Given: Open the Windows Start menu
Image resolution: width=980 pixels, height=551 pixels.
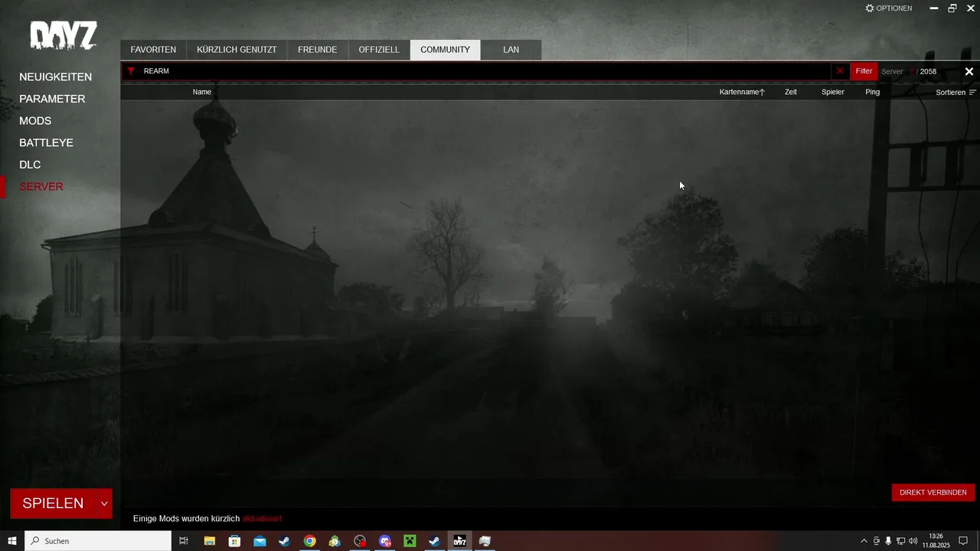Looking at the screenshot, I should point(12,541).
